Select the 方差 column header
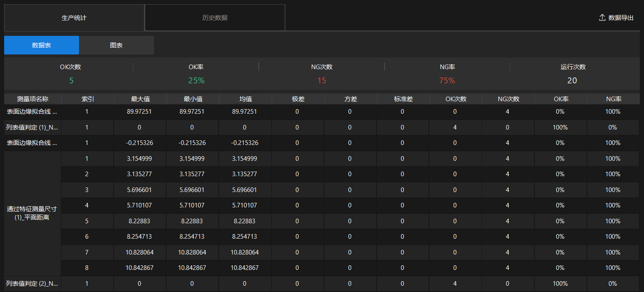Image resolution: width=644 pixels, height=292 pixels. point(350,99)
